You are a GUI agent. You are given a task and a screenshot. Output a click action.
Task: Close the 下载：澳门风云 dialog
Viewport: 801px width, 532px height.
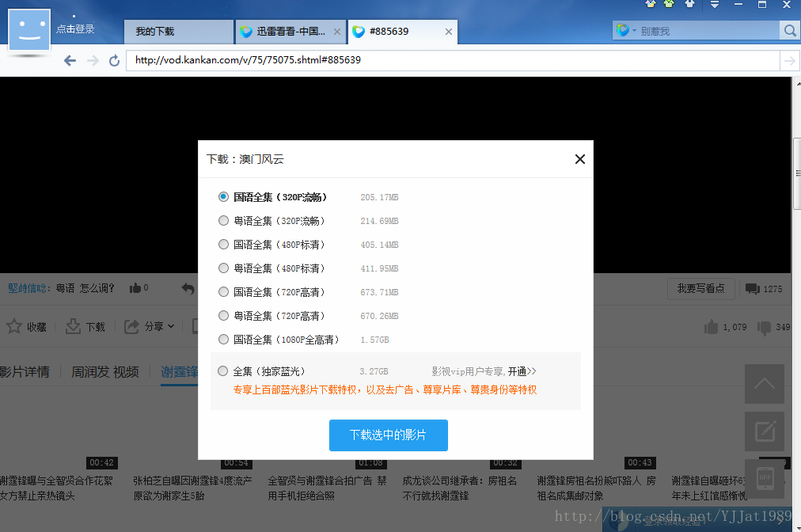coord(580,159)
